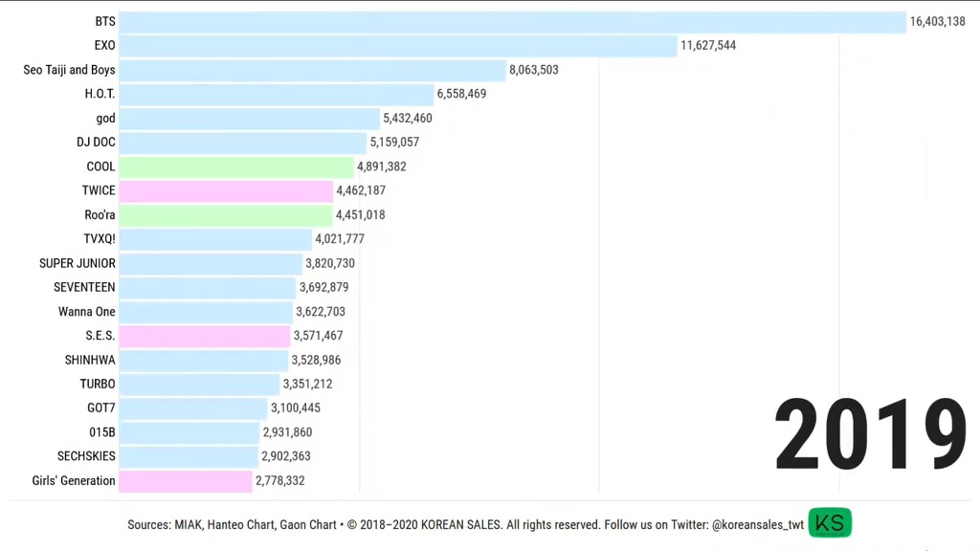The height and width of the screenshot is (551, 980).
Task: Click the value 6,558,469
Action: tap(461, 94)
